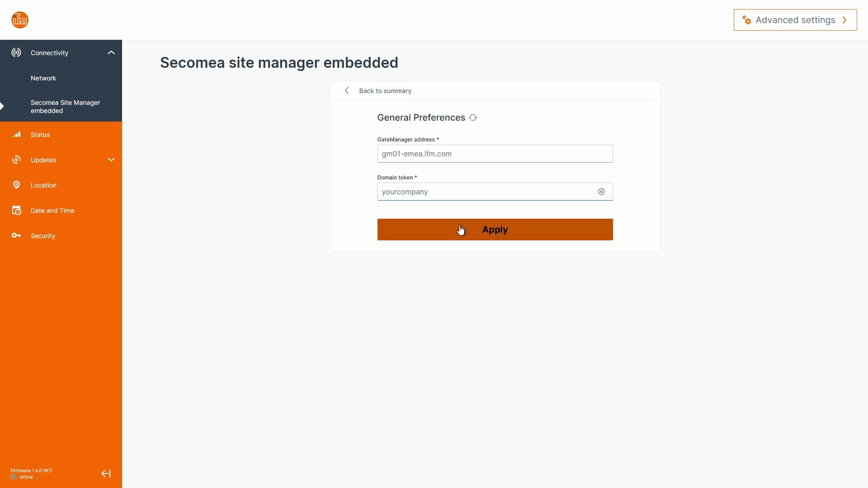Select Secomea Site Manager embedded item
This screenshot has height=488, width=868.
[65, 107]
